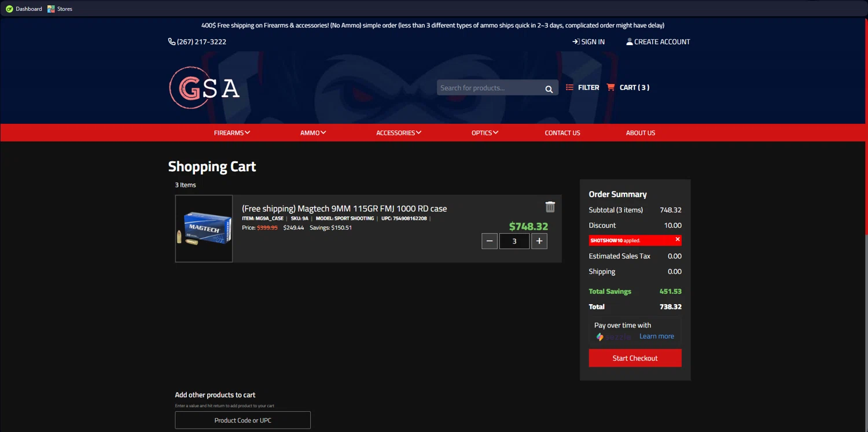Increase quantity with the plus button

coord(539,241)
